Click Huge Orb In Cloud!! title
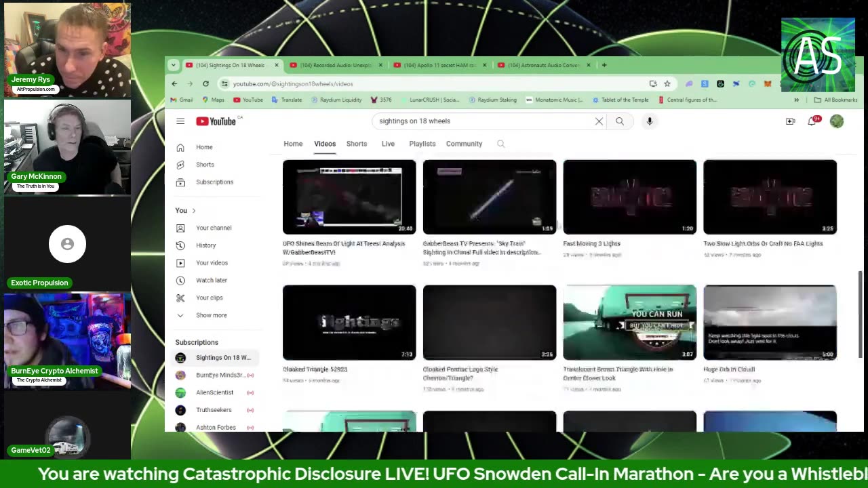The height and width of the screenshot is (488, 868). pos(729,369)
